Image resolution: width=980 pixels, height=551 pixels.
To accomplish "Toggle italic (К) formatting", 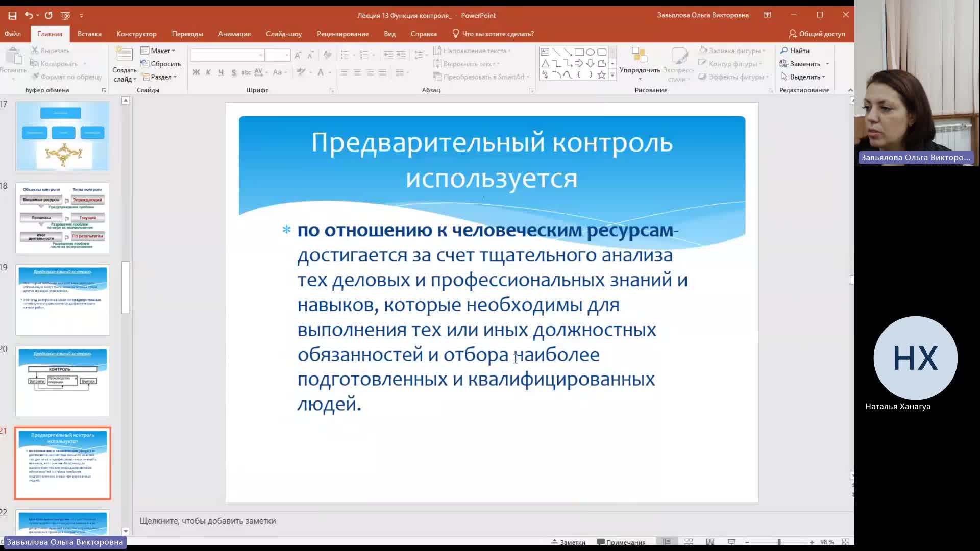I will [x=208, y=72].
